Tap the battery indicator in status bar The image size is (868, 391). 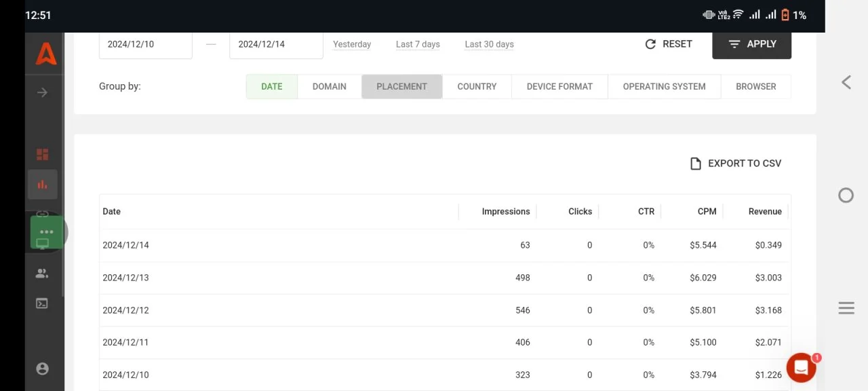coord(785,15)
